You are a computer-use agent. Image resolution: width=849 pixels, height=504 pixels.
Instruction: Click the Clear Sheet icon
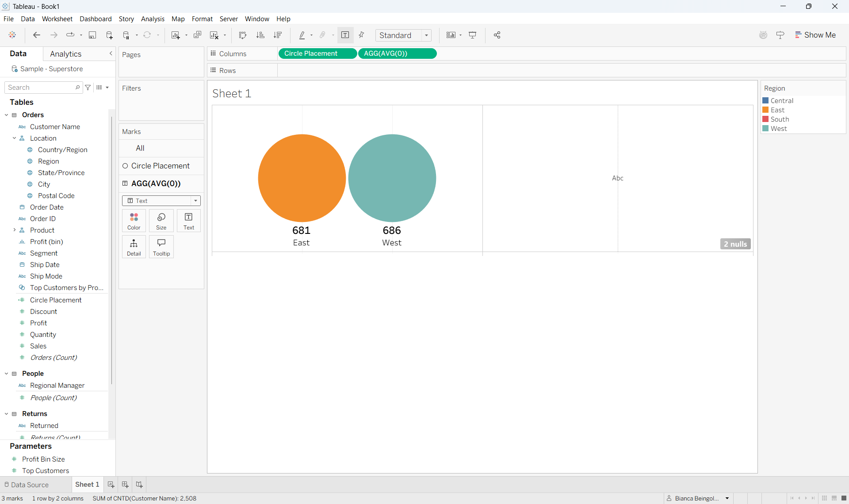[214, 35]
